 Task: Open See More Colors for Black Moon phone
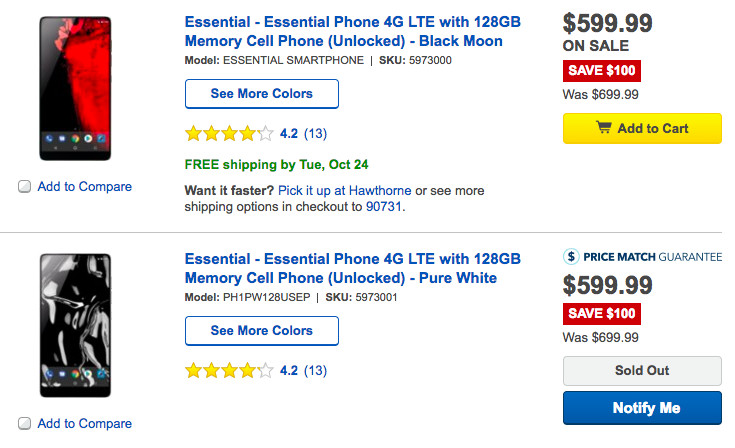click(262, 94)
